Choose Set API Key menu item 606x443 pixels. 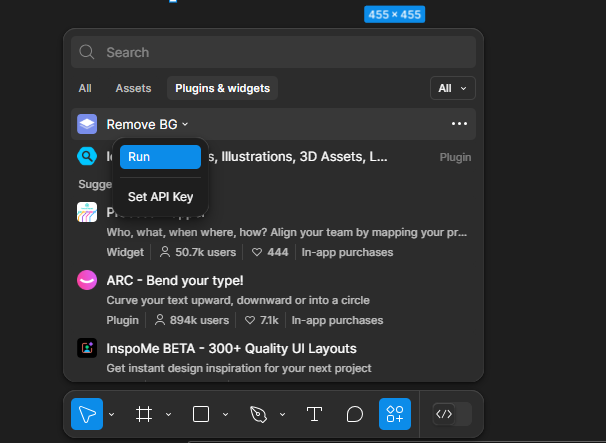pos(160,197)
